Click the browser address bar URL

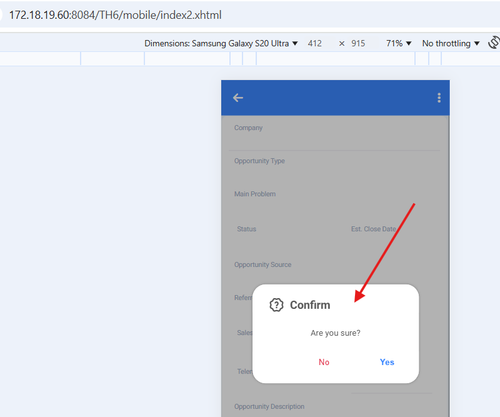point(115,15)
